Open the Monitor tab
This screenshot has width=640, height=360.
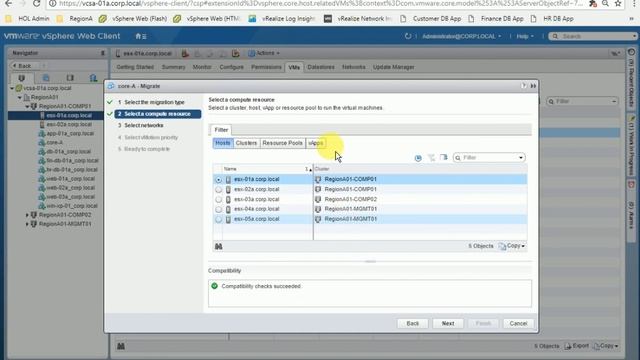coord(202,67)
